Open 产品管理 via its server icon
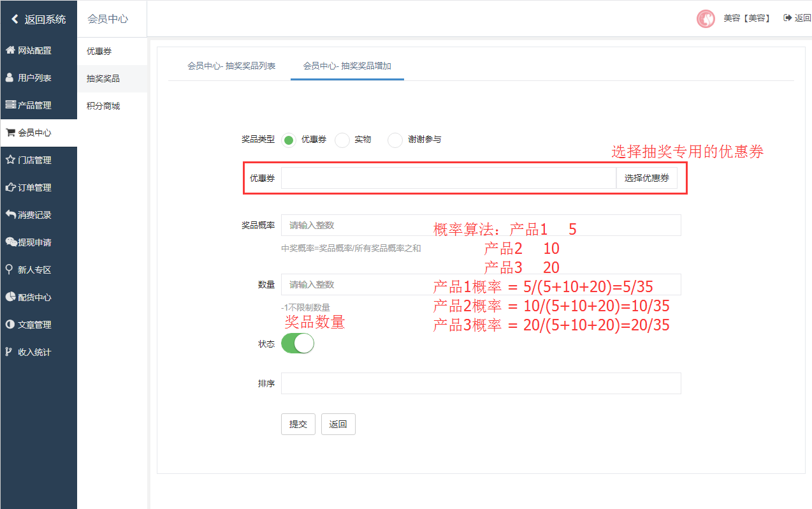Viewport: 812px width, 509px height. coord(10,105)
